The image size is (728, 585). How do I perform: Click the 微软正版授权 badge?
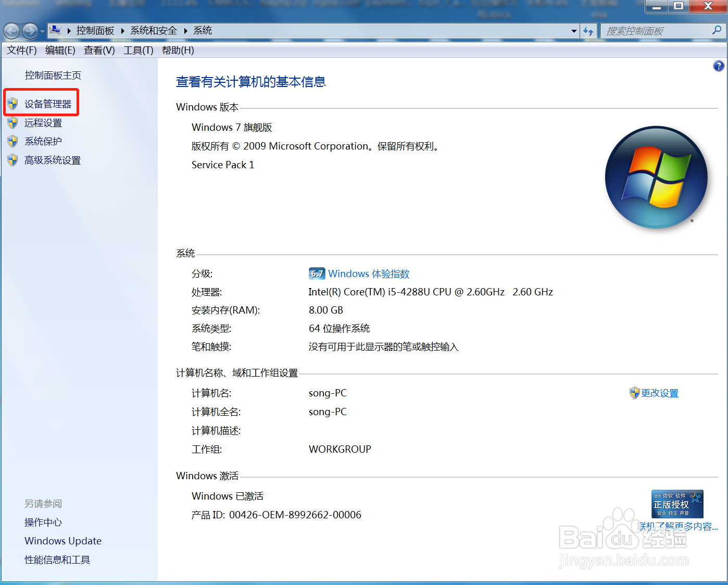point(676,504)
